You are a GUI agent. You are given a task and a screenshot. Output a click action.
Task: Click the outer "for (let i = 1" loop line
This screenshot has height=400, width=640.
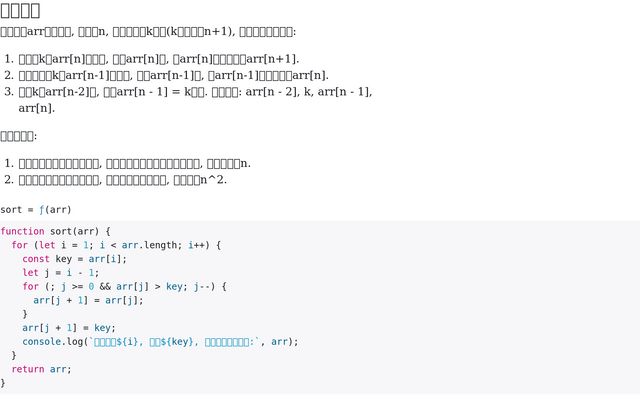pyautogui.click(x=115, y=245)
